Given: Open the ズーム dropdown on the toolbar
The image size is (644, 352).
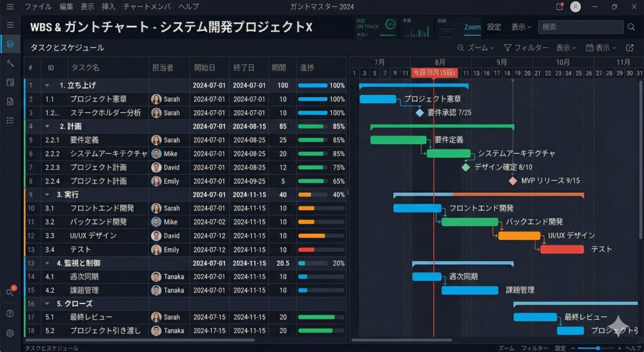Looking at the screenshot, I should [x=476, y=48].
